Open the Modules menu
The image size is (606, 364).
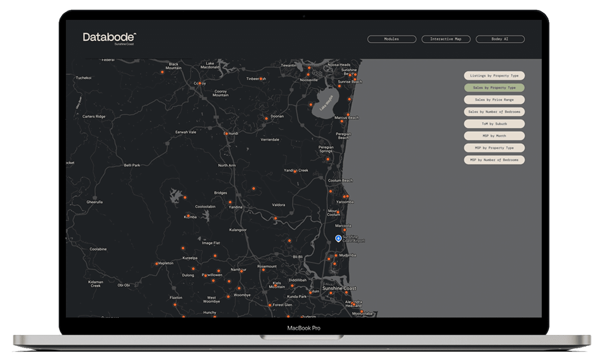tap(392, 39)
